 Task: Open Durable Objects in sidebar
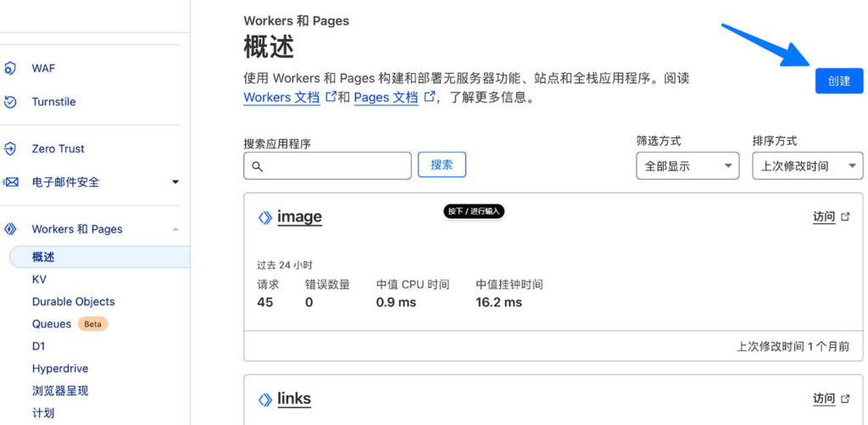pos(73,301)
